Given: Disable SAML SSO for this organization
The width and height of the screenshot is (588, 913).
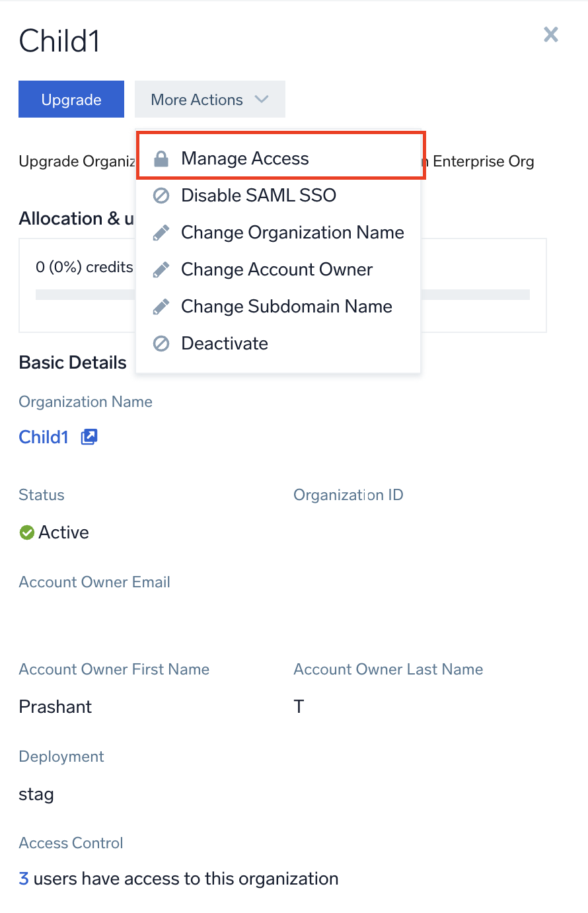Looking at the screenshot, I should pyautogui.click(x=258, y=195).
